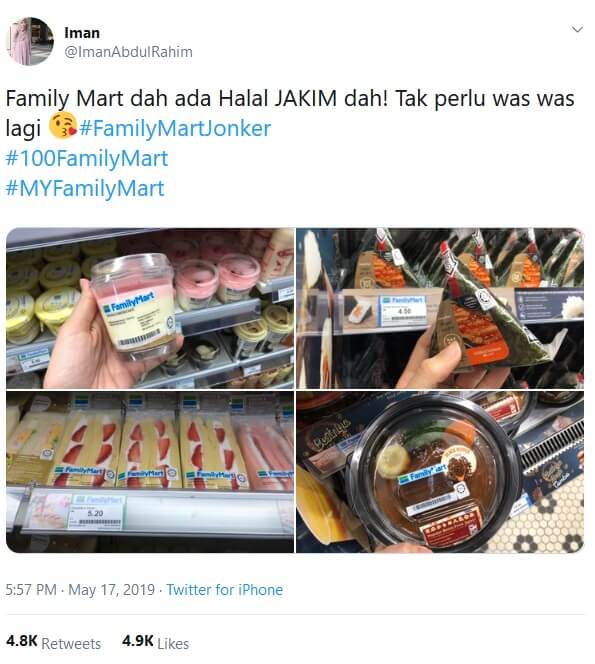Visit the @ImanAbdulRahim handle
Viewport: 595px width, 664px height.
coord(128,52)
